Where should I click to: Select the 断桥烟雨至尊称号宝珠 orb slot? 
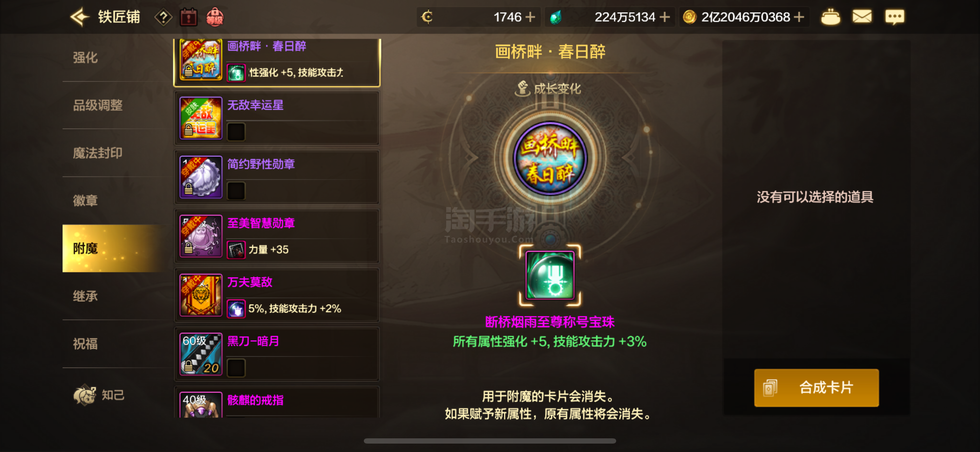pos(550,275)
